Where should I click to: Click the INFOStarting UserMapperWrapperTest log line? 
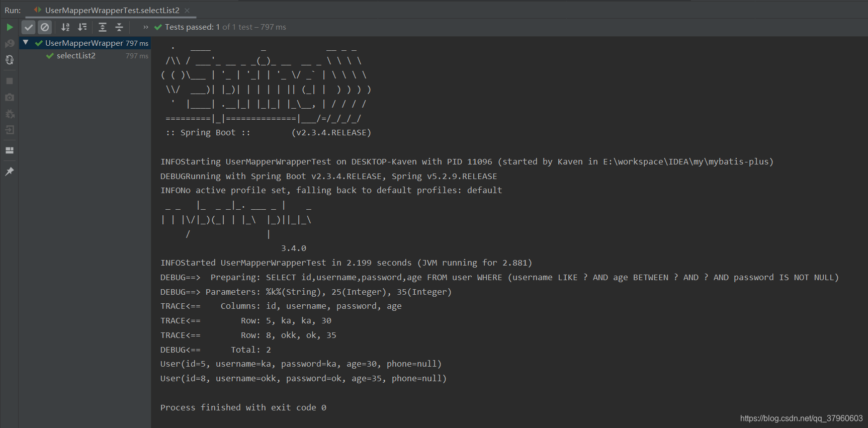pyautogui.click(x=467, y=162)
